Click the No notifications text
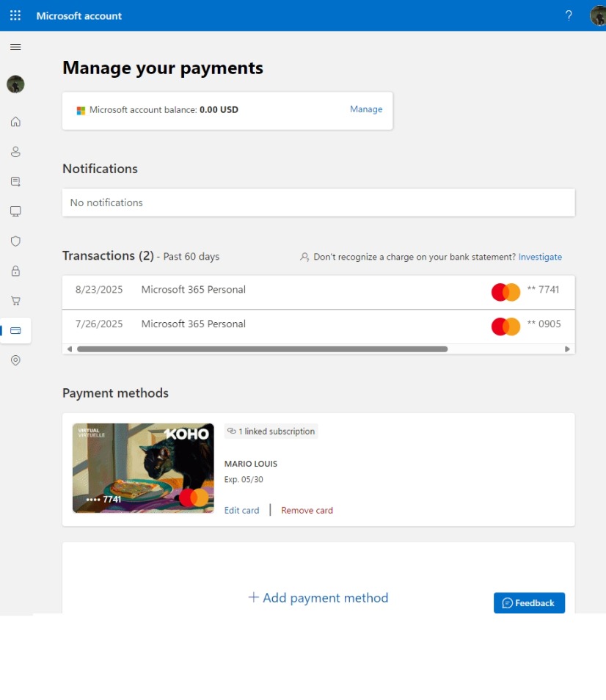Image resolution: width=606 pixels, height=700 pixels. coord(106,203)
